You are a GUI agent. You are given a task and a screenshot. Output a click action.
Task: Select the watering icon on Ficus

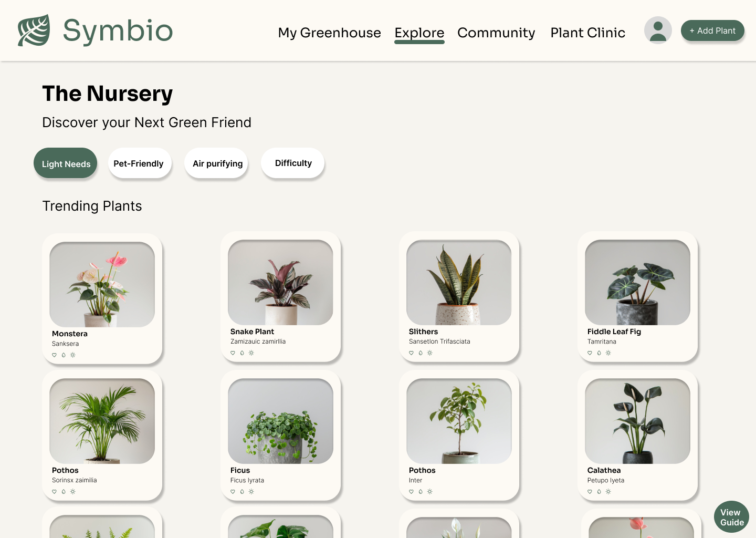(242, 492)
